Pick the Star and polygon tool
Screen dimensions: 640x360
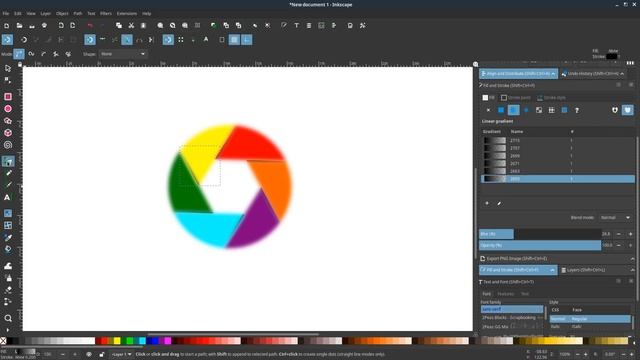pyautogui.click(x=8, y=121)
